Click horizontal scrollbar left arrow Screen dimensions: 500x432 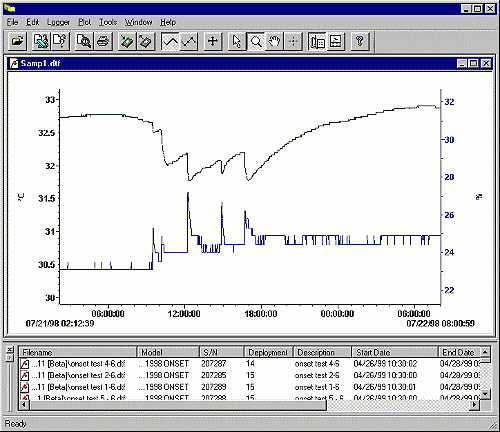tap(24, 405)
